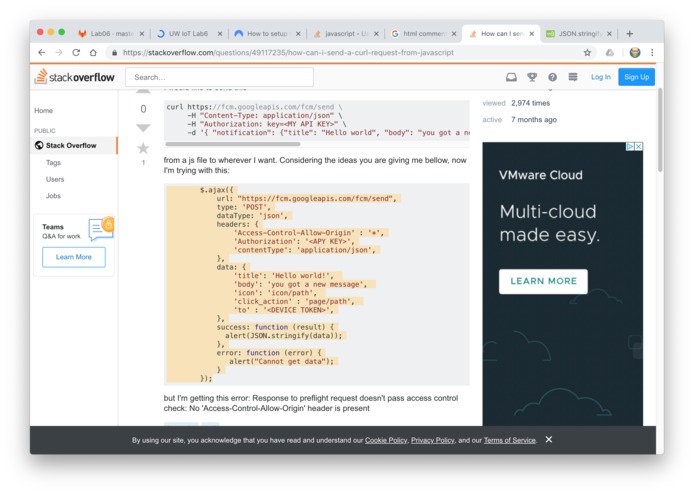
Task: Click the Sign Up button
Action: tap(636, 77)
